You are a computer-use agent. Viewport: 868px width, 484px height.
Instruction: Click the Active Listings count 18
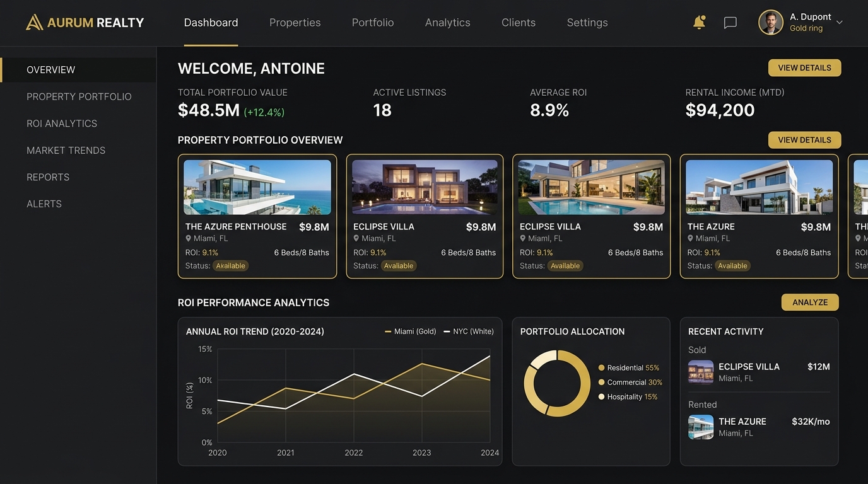coord(382,110)
